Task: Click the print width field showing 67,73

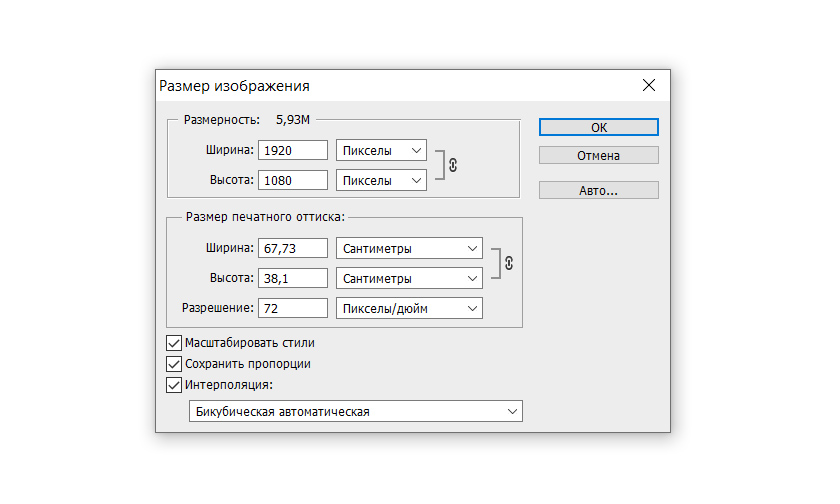Action: click(x=293, y=248)
